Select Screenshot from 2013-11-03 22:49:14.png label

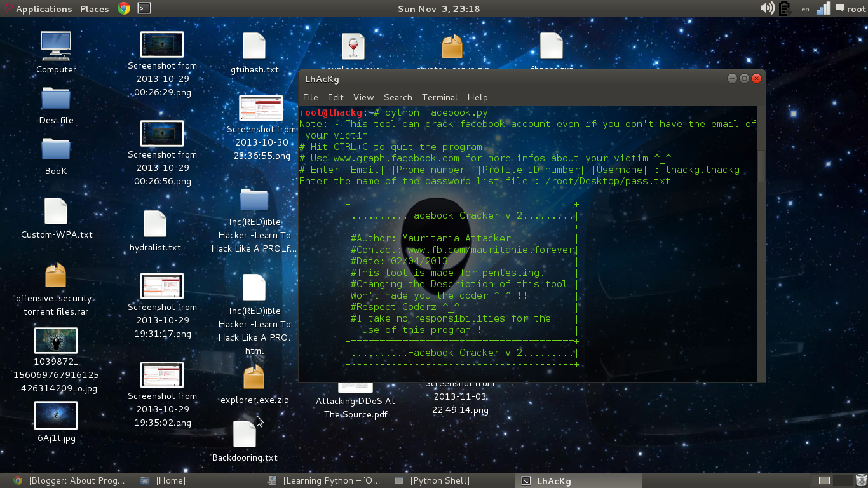point(461,396)
